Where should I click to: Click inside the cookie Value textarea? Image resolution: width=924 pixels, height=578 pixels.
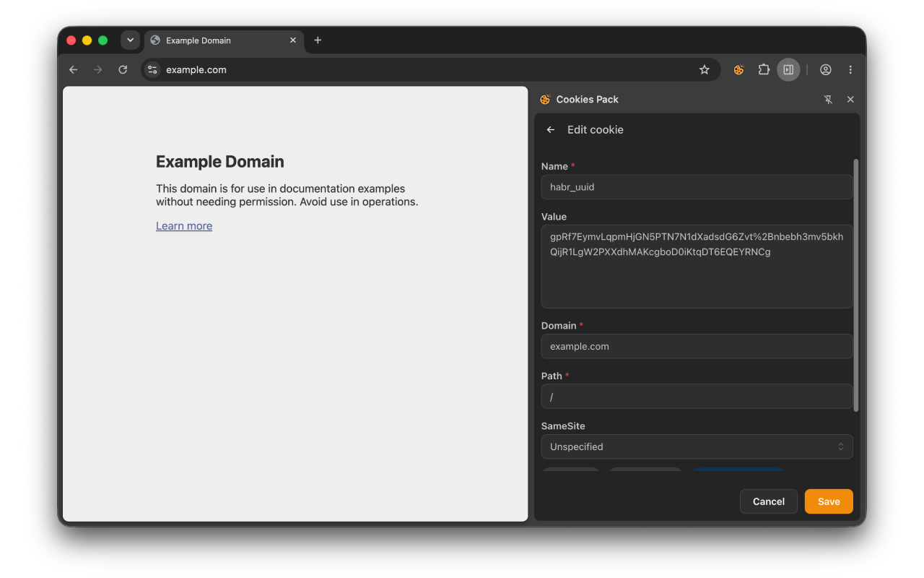click(697, 267)
